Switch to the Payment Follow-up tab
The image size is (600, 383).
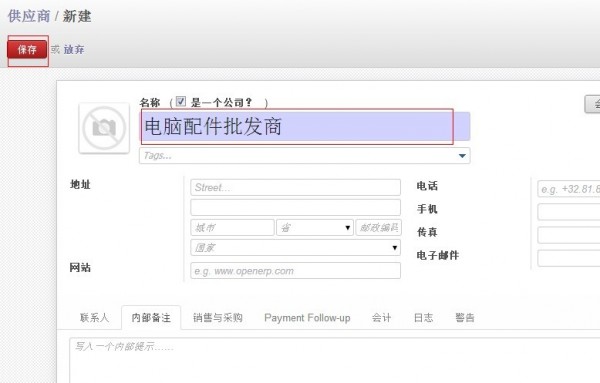coord(307,318)
